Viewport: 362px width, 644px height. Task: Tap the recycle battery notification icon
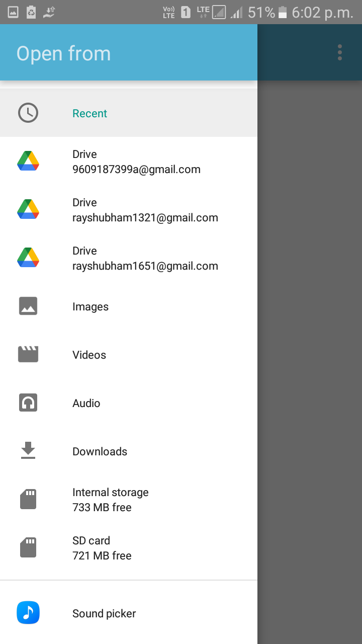31,12
